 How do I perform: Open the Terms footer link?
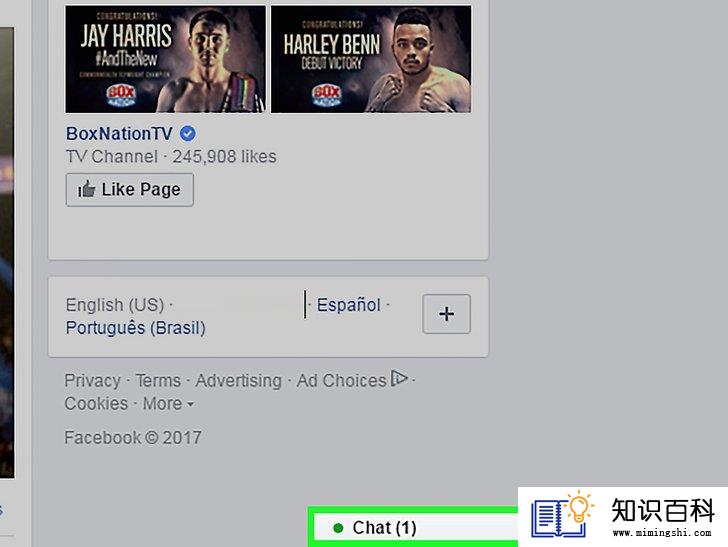pos(158,381)
